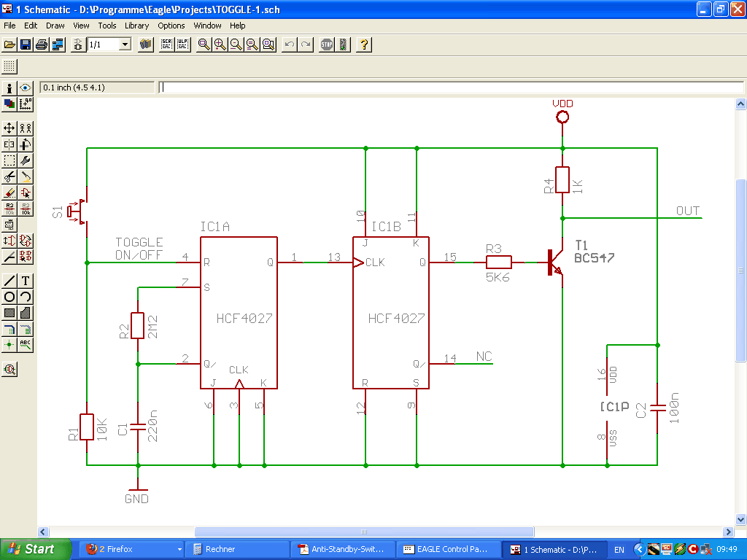The image size is (747, 560).
Task: Select the Cut scissors tool
Action: point(9,176)
